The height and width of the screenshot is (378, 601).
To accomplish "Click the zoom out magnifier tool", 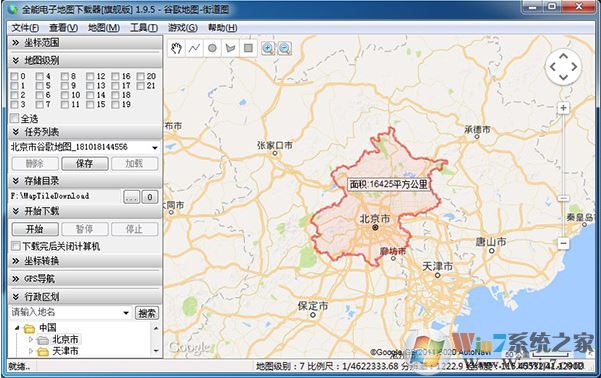I will tap(284, 48).
